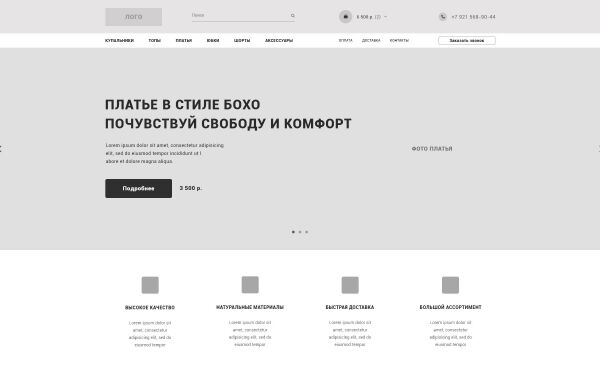The width and height of the screenshot is (600, 373).
Task: Go to the Оплата page link
Action: (x=346, y=41)
